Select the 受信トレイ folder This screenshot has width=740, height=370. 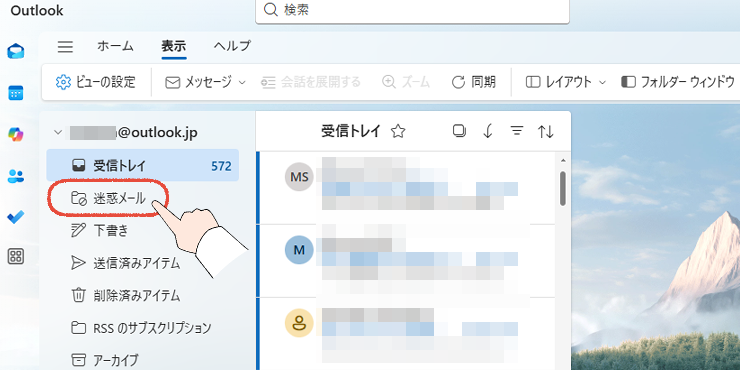pyautogui.click(x=143, y=166)
